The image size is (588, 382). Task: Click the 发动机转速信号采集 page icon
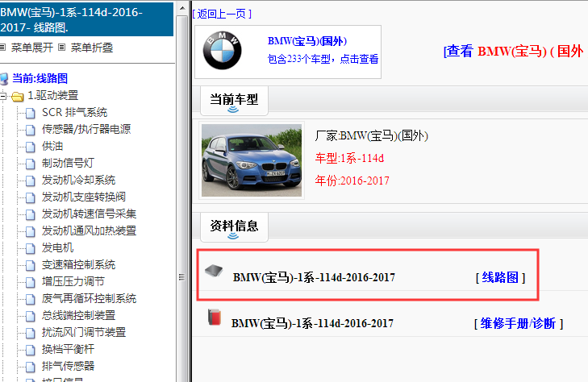pos(31,214)
